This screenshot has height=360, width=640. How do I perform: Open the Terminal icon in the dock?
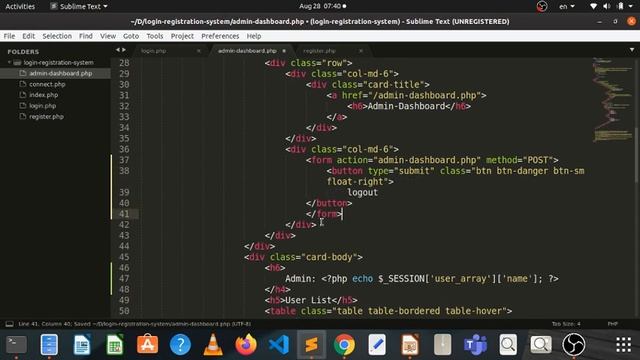(16, 345)
